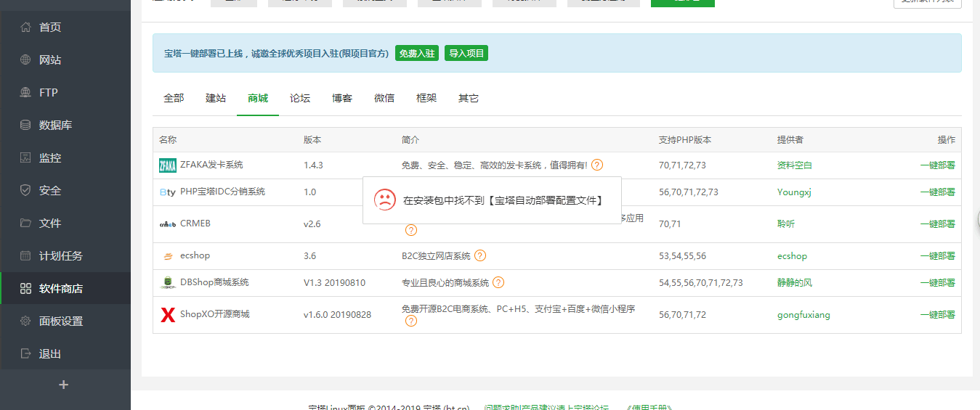Image resolution: width=980 pixels, height=410 pixels.
Task: Open provider link 资料空白
Action: click(x=795, y=165)
